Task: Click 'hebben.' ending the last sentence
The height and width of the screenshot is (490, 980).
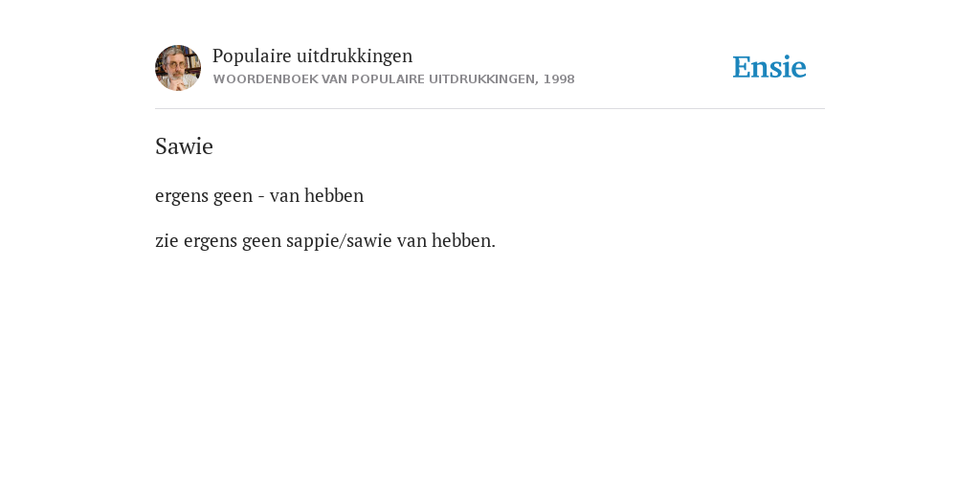Action: tap(463, 240)
